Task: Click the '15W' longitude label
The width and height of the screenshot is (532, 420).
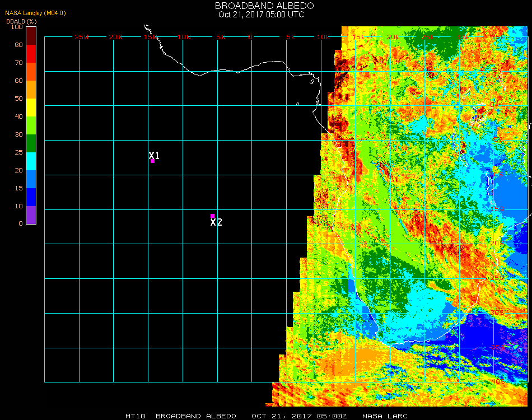Action: click(x=150, y=37)
